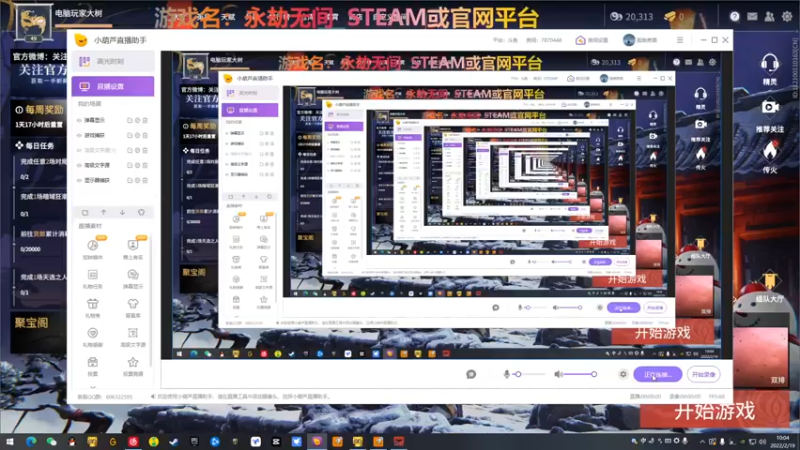The width and height of the screenshot is (800, 450).
Task: Delete the 弹幕显示 scene with trash icon
Action: point(145,120)
